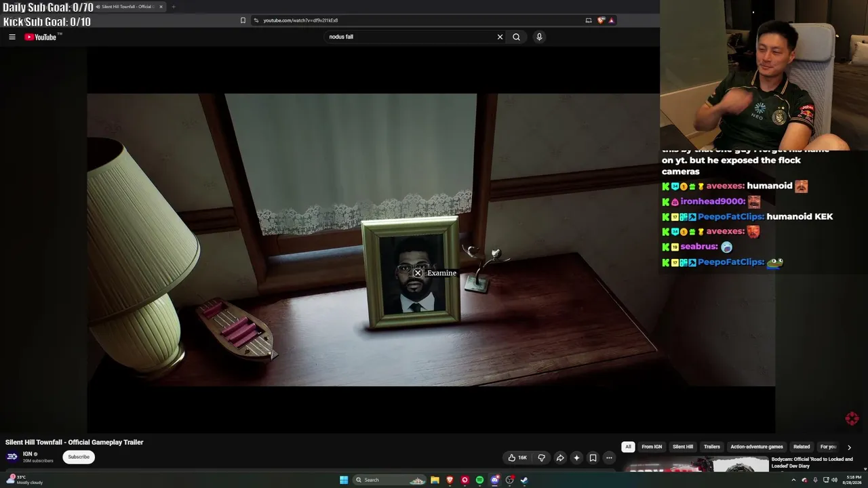868x488 pixels.
Task: Click the Examine prompt in the video
Action: point(435,273)
